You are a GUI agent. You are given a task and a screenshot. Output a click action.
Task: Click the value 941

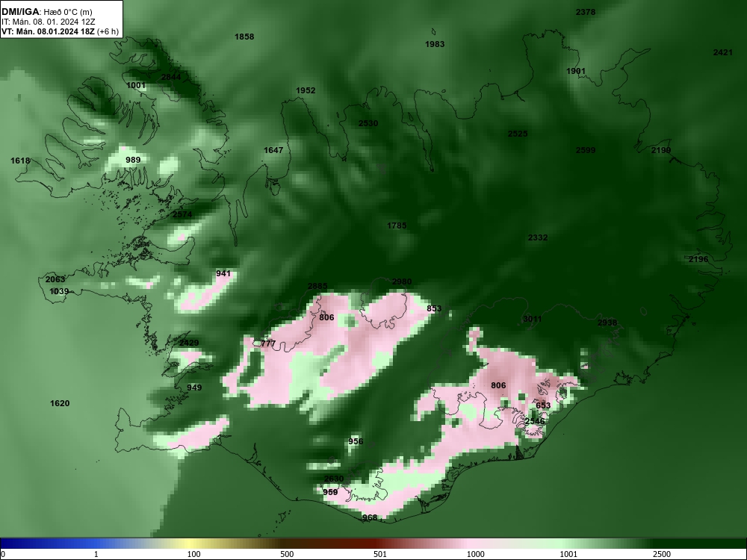point(223,274)
